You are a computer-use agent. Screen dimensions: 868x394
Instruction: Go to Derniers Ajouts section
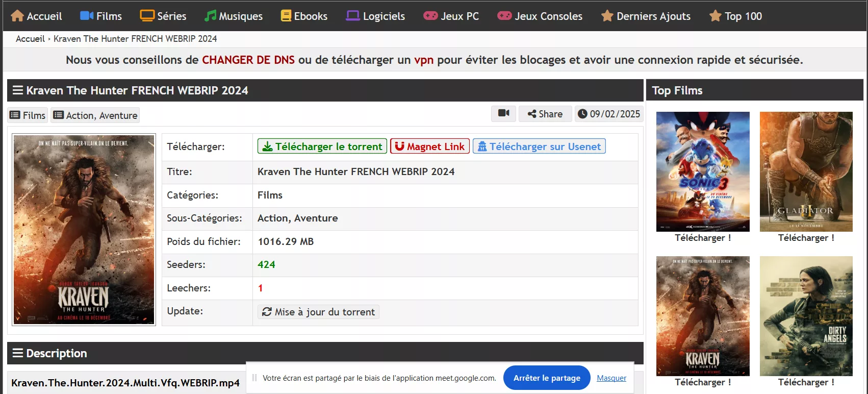(646, 16)
